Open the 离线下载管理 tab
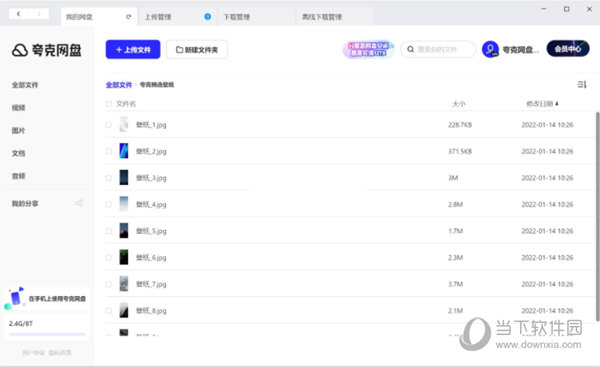The image size is (600, 367). pyautogui.click(x=321, y=17)
